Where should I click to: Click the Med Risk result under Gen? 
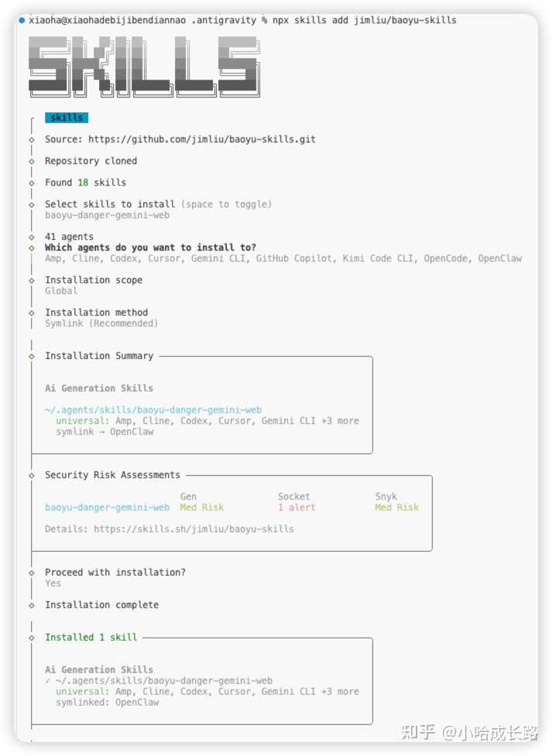pyautogui.click(x=201, y=508)
